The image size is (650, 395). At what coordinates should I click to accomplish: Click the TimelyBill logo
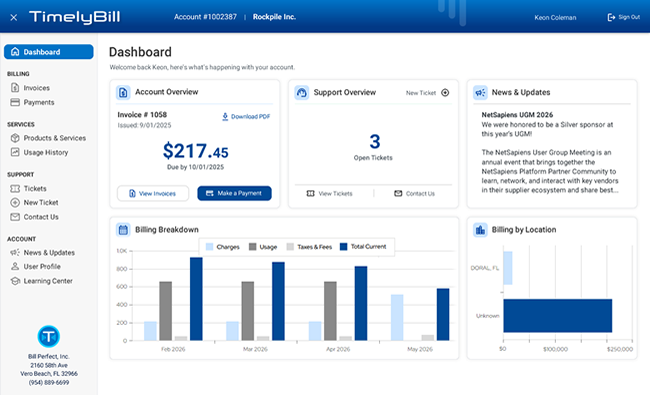pyautogui.click(x=75, y=17)
